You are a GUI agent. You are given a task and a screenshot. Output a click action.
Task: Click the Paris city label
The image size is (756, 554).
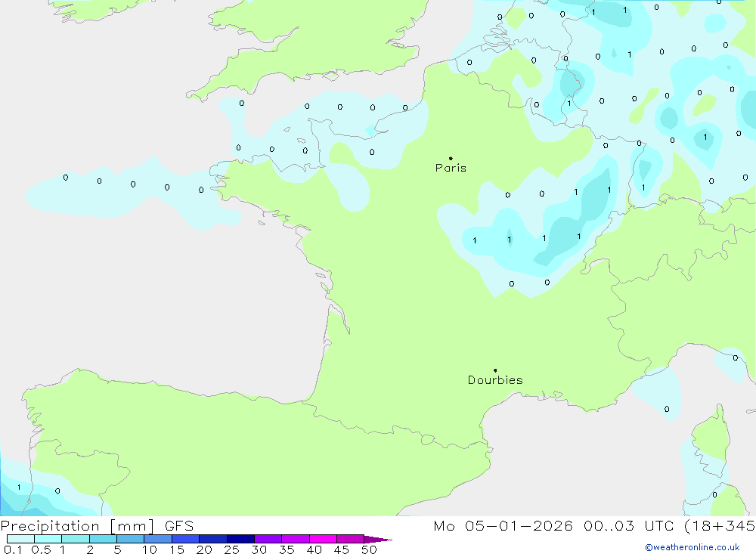[451, 168]
